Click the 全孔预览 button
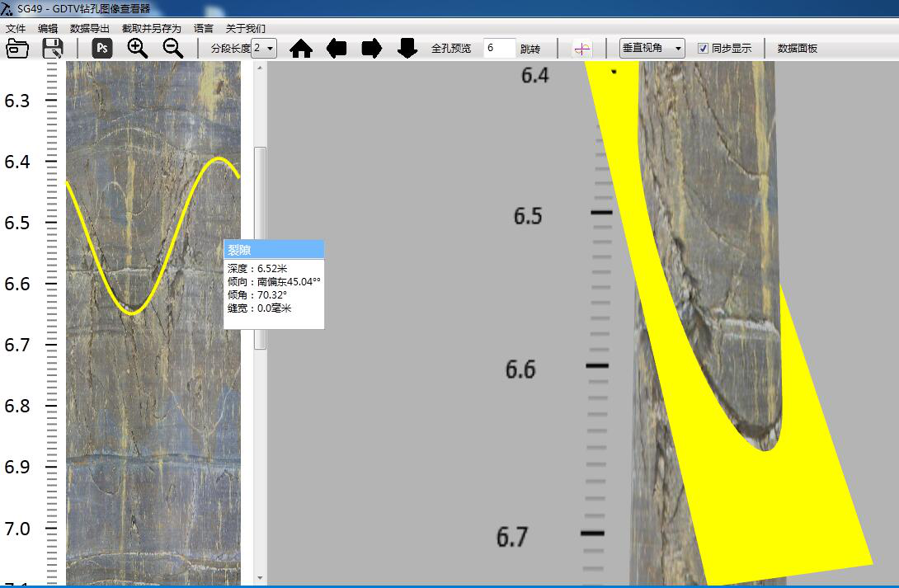The height and width of the screenshot is (588, 899). click(x=451, y=49)
